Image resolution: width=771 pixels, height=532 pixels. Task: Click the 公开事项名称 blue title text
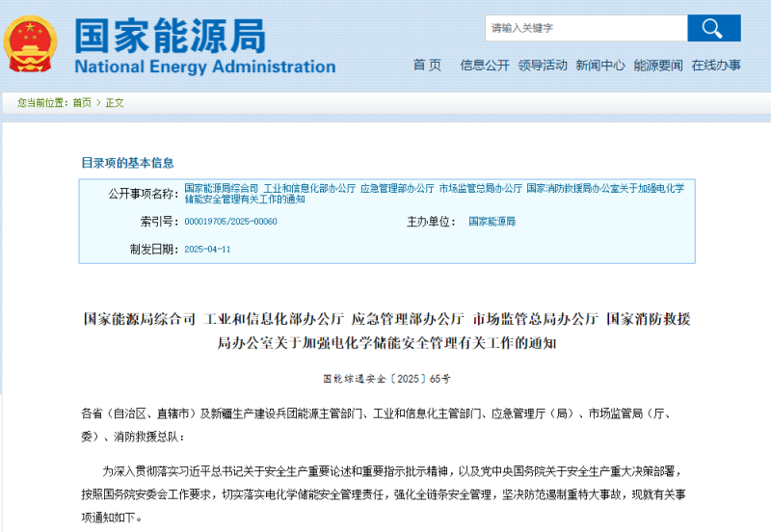(x=435, y=193)
